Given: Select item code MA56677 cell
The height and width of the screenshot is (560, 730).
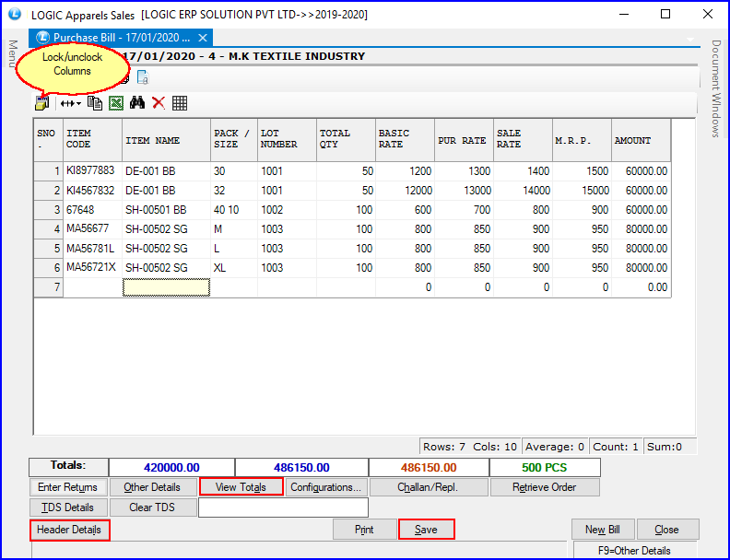Looking at the screenshot, I should 93,228.
